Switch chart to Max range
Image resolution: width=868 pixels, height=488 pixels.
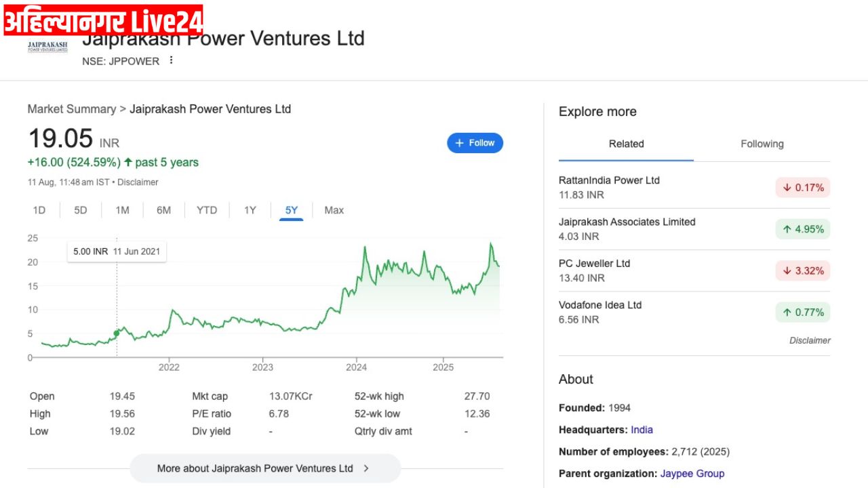334,210
